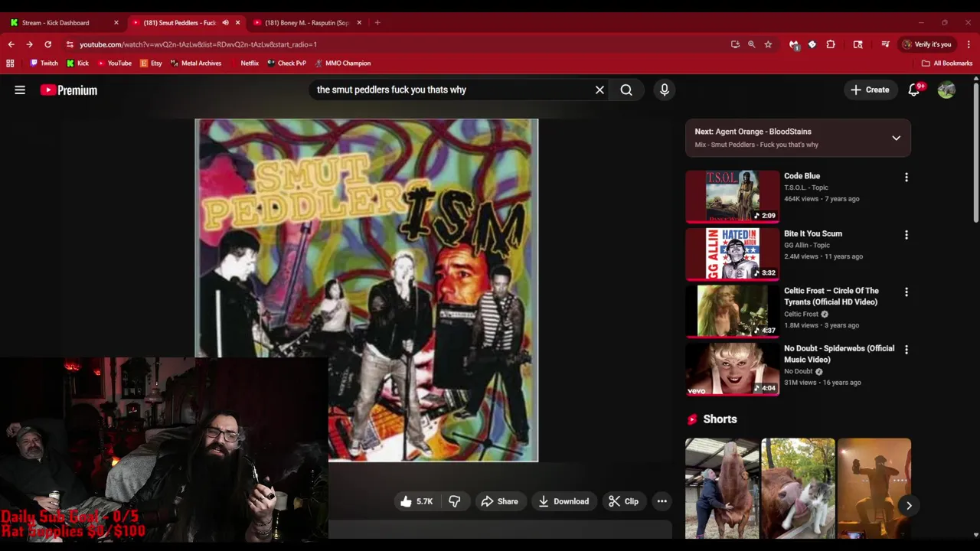Viewport: 980px width, 551px height.
Task: Open options menu for No Doubt Spiderwebs
Action: (x=906, y=350)
